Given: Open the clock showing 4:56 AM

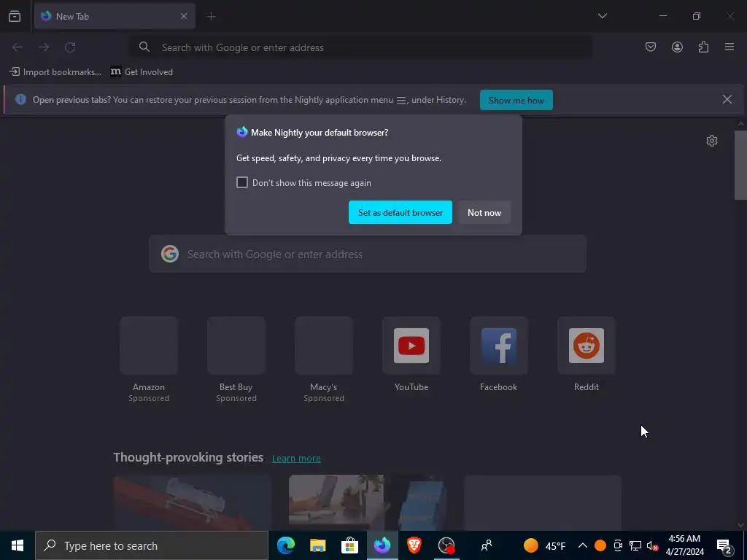Looking at the screenshot, I should [684, 545].
